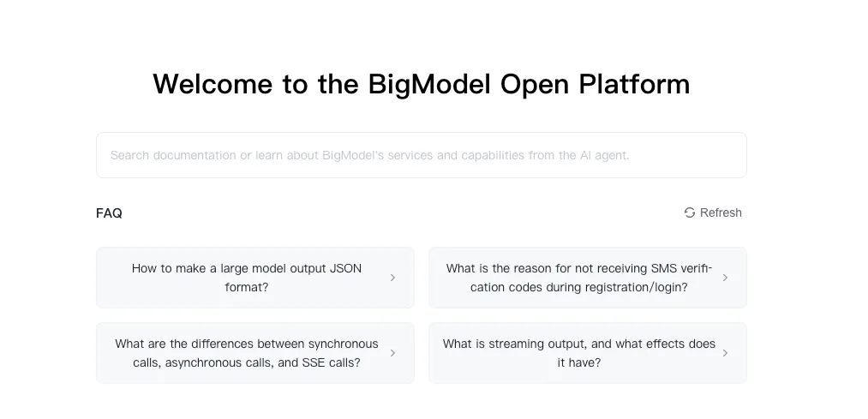Open the SMS verification codes question
Image resolution: width=868 pixels, height=419 pixels.
[x=579, y=278]
